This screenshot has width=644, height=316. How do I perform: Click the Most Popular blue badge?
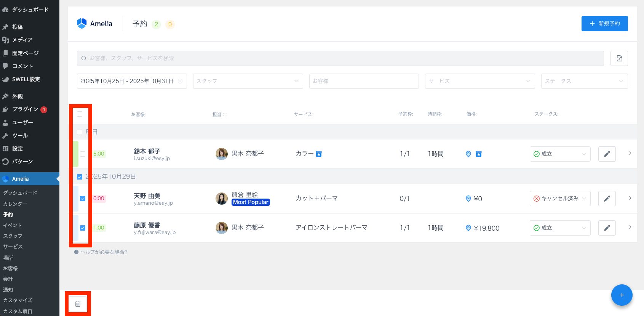pos(251,202)
